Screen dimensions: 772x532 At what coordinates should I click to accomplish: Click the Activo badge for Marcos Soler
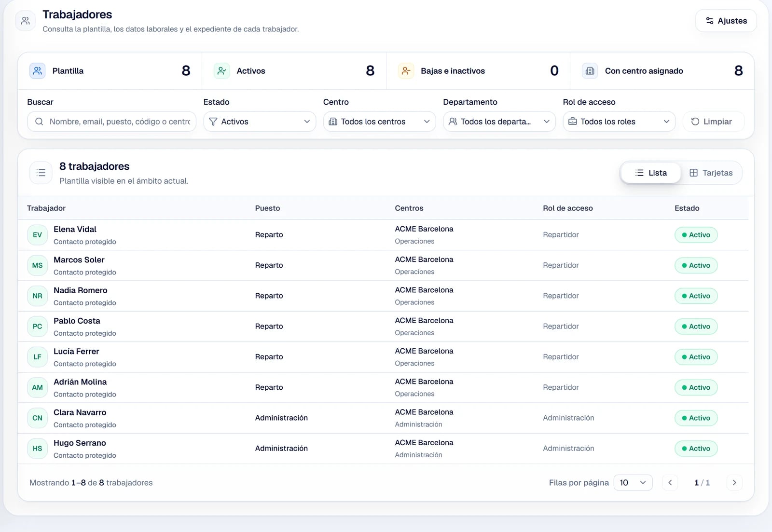click(x=696, y=265)
